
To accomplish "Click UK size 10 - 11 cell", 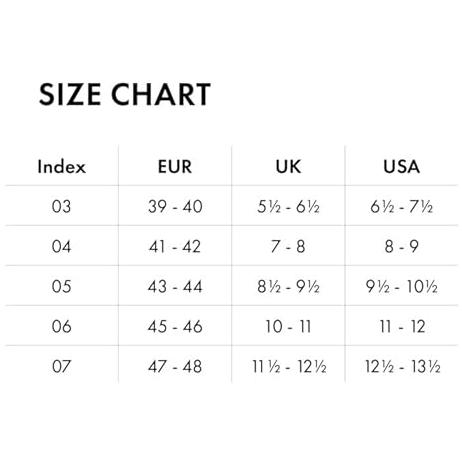I will (288, 326).
